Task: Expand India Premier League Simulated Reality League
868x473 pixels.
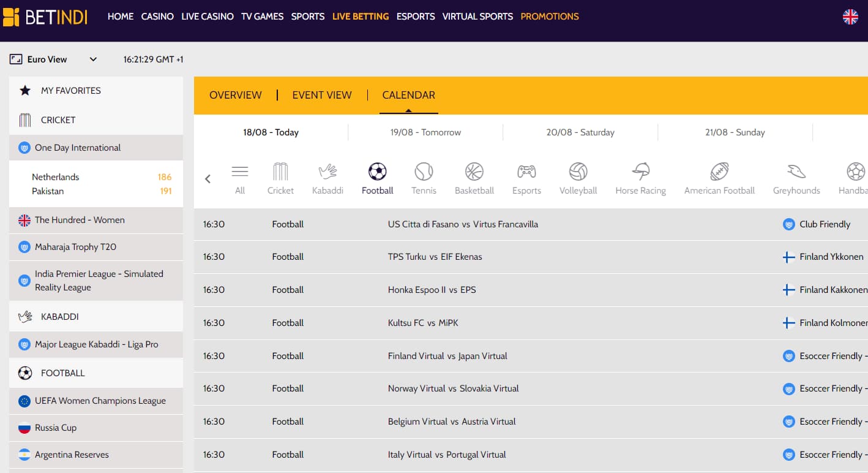Action: (x=96, y=281)
